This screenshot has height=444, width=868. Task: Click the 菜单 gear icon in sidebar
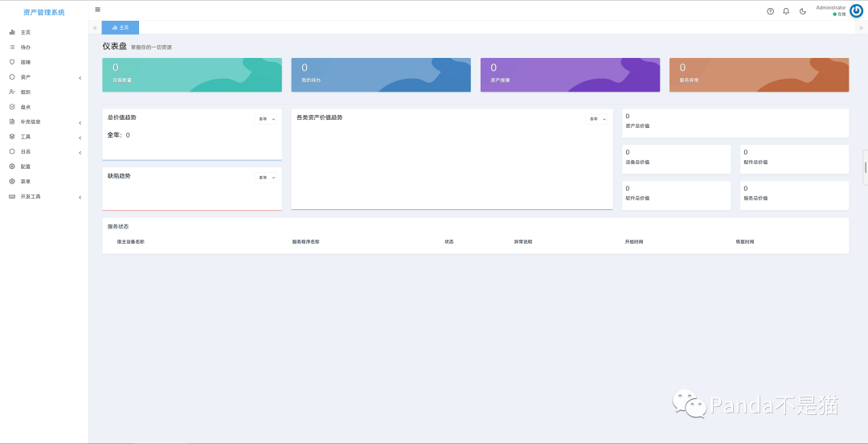click(x=12, y=181)
